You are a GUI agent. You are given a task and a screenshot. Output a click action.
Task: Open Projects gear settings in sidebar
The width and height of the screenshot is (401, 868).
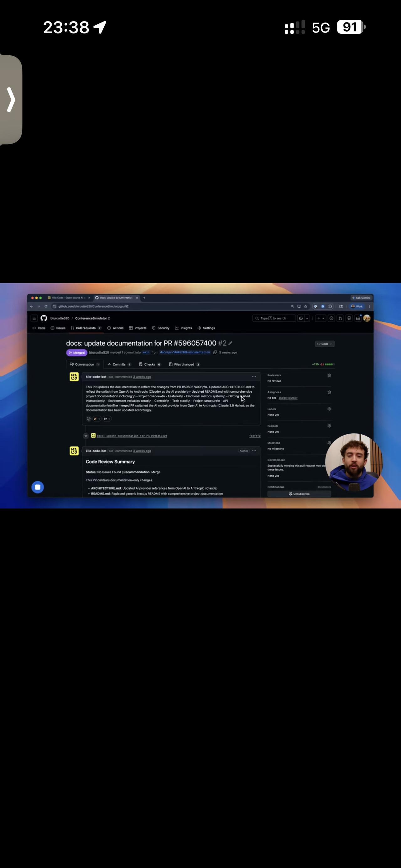329,426
